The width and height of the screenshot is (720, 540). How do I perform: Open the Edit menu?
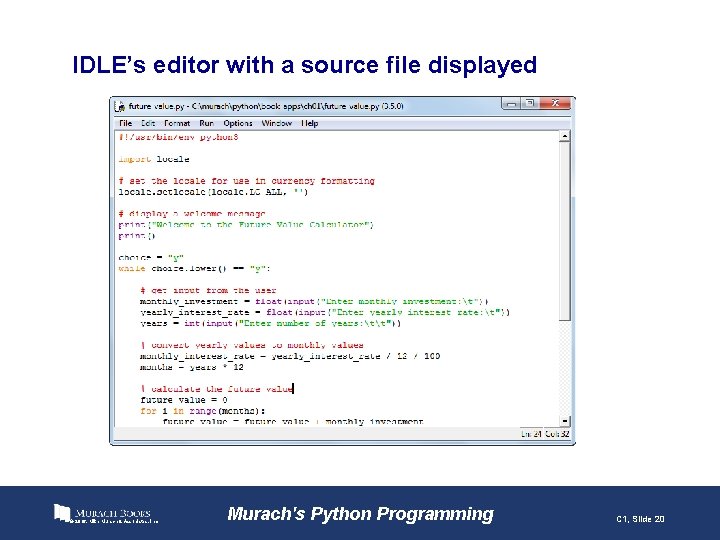[x=148, y=123]
